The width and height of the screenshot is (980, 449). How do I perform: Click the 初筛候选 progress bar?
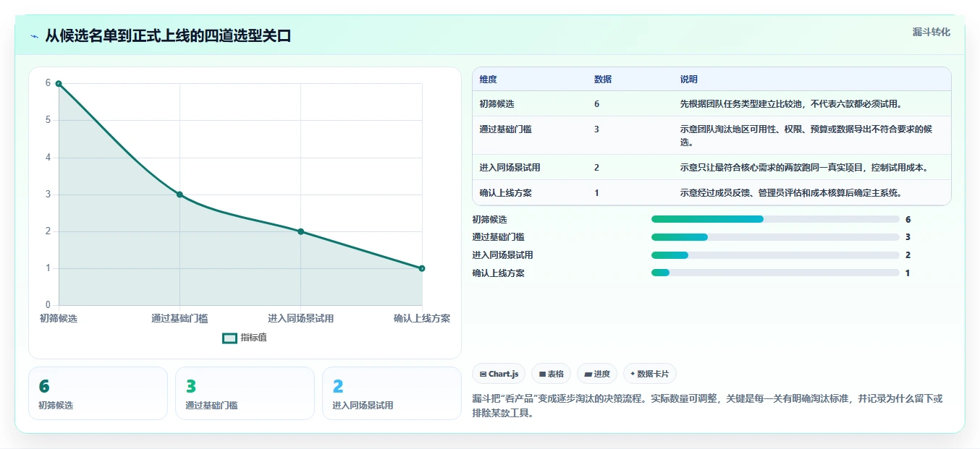[x=775, y=219]
